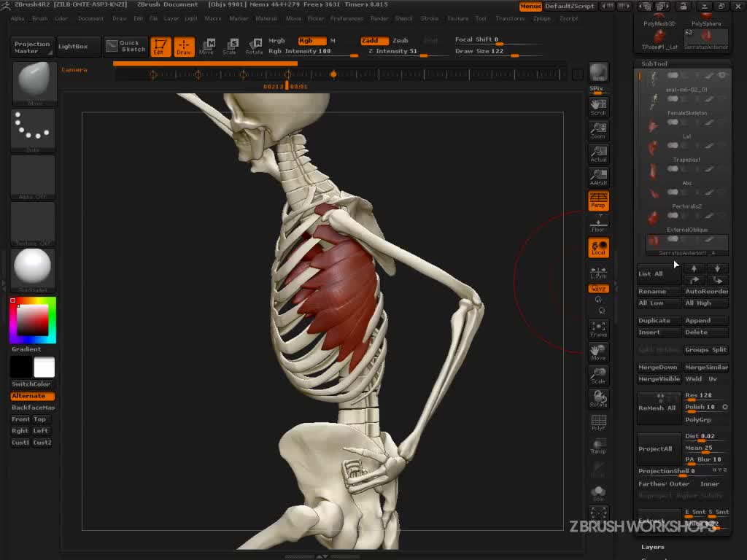
Task: Click the PolySphere tool thumbnail
Action: coord(706,20)
